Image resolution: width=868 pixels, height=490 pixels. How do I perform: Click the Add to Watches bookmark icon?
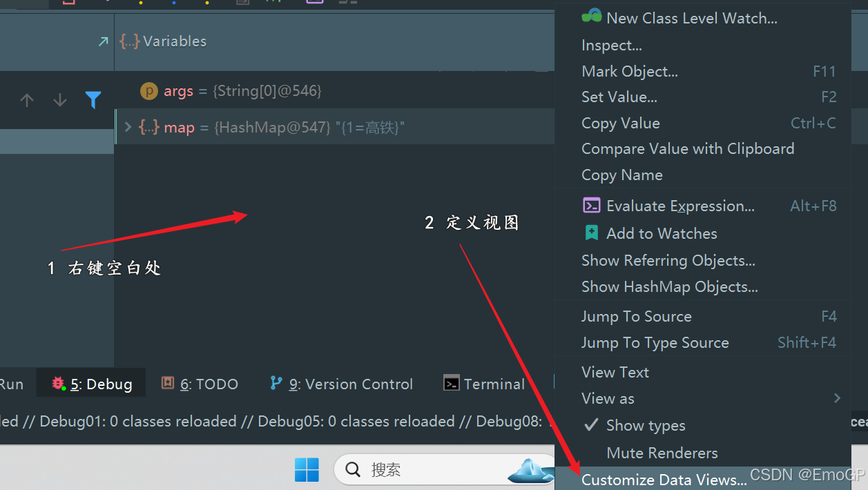(592, 233)
